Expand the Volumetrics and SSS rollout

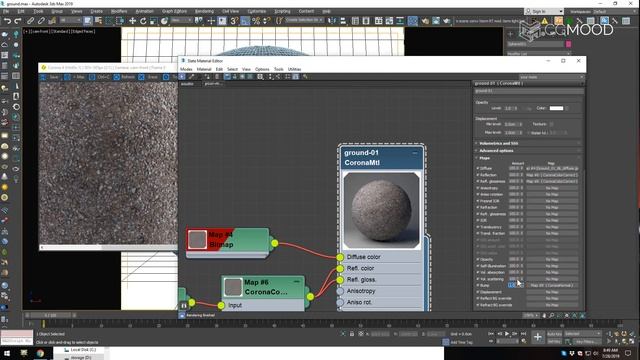(528, 143)
